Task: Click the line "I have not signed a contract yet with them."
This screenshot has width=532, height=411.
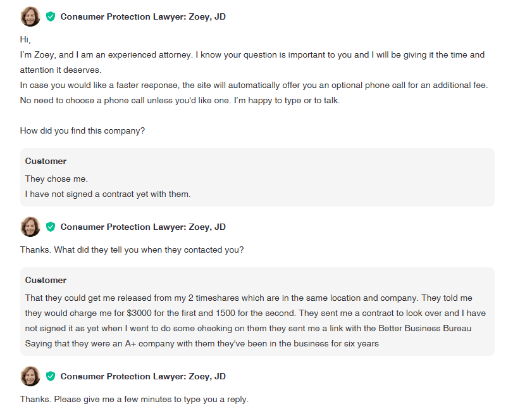Action: click(x=108, y=194)
